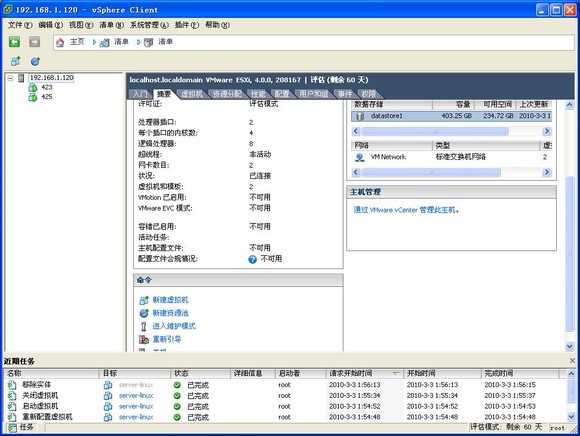Click the 状态 column header in recent tasks
Screen dimensions: 580x436
[201, 374]
